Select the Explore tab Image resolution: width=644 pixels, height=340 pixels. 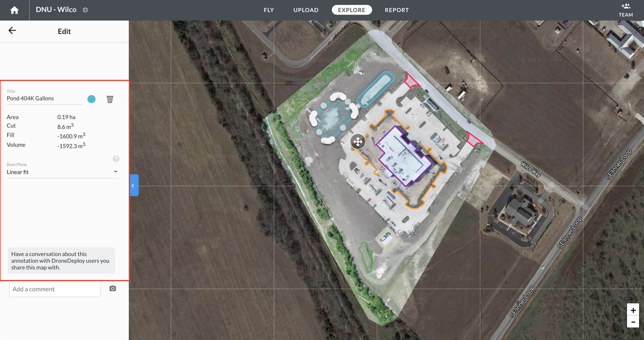[x=352, y=10]
